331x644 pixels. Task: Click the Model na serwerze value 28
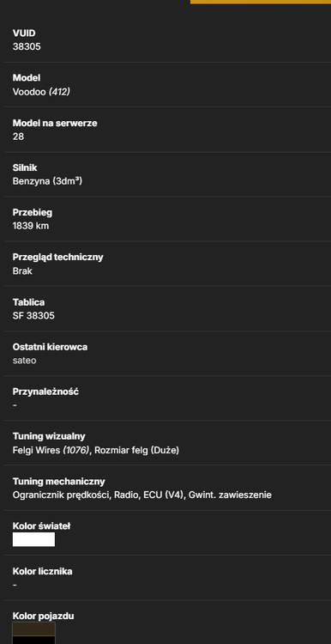[x=18, y=137]
